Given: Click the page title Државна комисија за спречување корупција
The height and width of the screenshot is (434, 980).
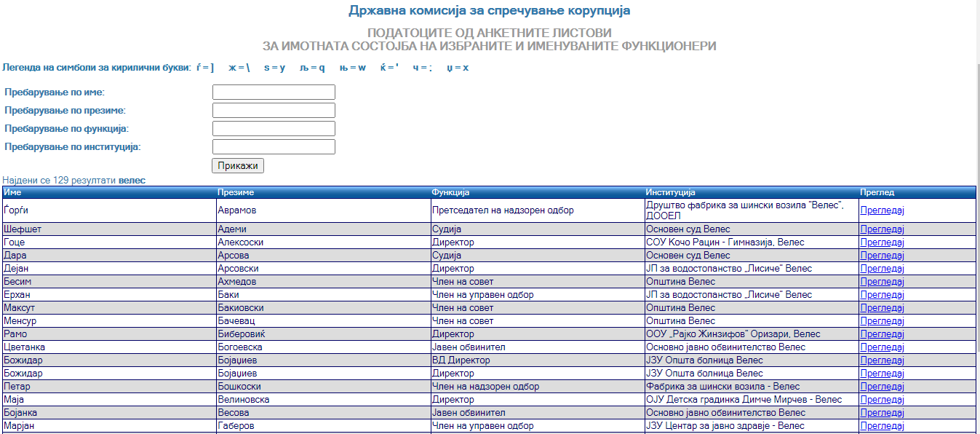Looking at the screenshot, I should coord(490,10).
